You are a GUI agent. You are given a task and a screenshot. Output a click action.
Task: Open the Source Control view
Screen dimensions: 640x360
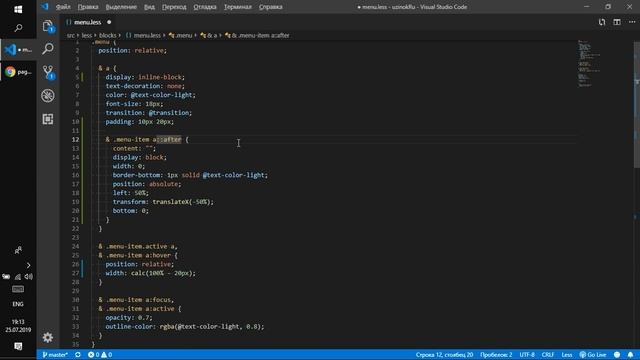[48, 72]
